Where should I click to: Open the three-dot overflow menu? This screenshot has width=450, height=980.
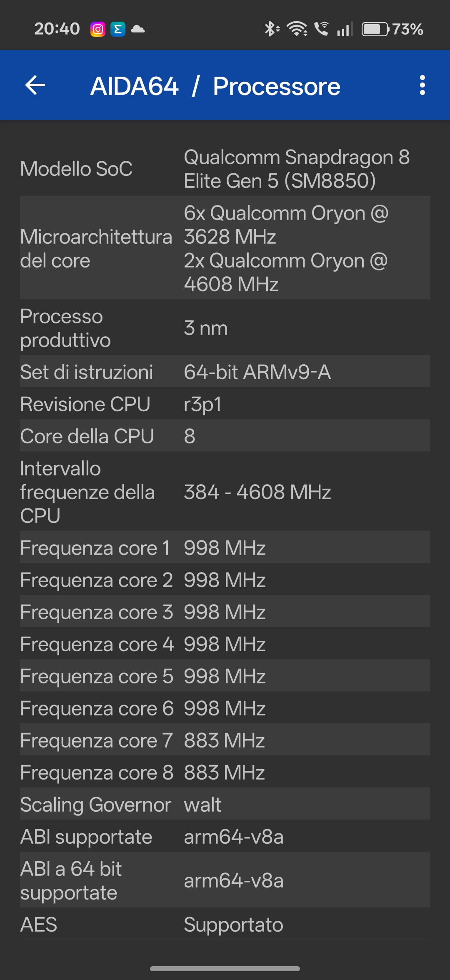point(422,85)
